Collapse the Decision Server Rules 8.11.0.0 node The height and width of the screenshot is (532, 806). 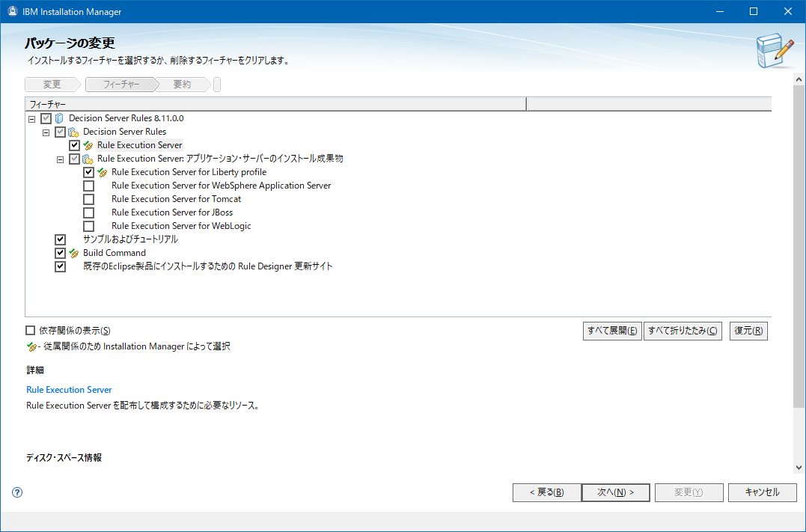click(x=32, y=119)
